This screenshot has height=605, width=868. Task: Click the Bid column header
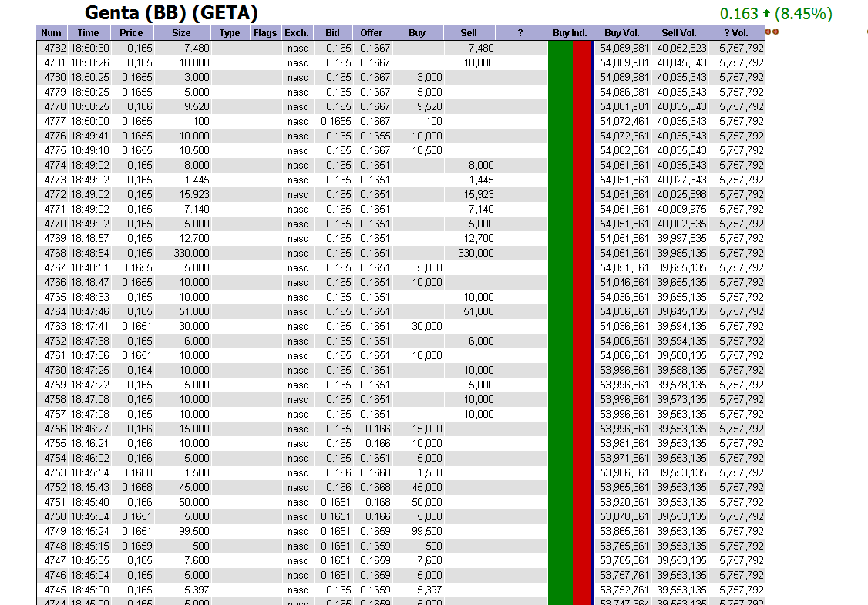click(333, 32)
